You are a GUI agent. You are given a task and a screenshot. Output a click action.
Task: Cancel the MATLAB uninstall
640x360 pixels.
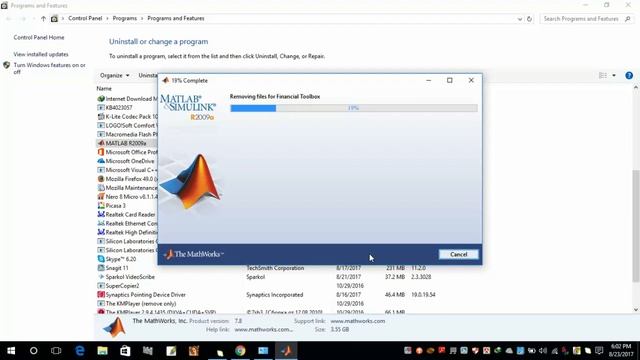point(458,254)
